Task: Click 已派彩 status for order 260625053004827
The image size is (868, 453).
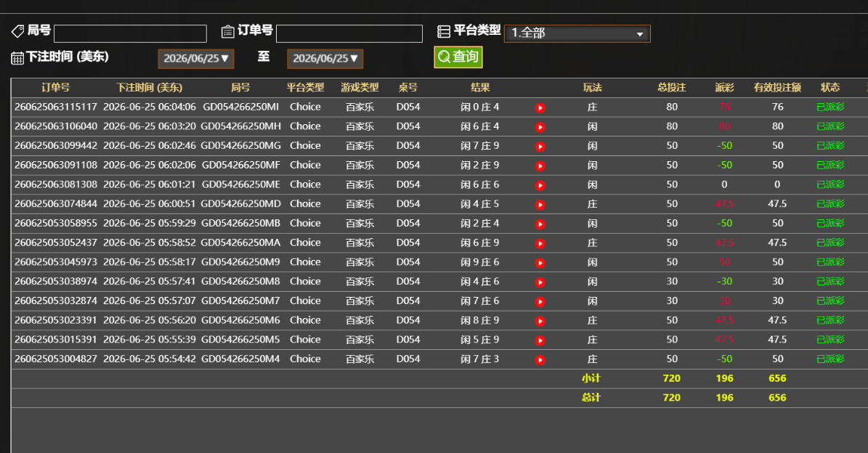Action: (x=830, y=359)
